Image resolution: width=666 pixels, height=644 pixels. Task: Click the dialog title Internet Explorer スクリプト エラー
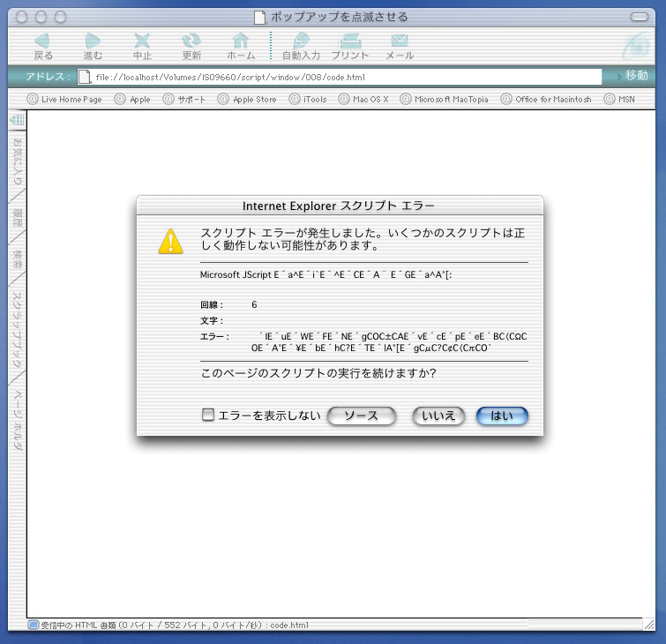(x=339, y=206)
